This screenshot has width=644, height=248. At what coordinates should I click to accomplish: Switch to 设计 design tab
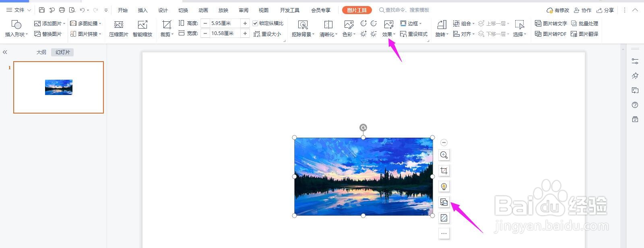coord(163,10)
